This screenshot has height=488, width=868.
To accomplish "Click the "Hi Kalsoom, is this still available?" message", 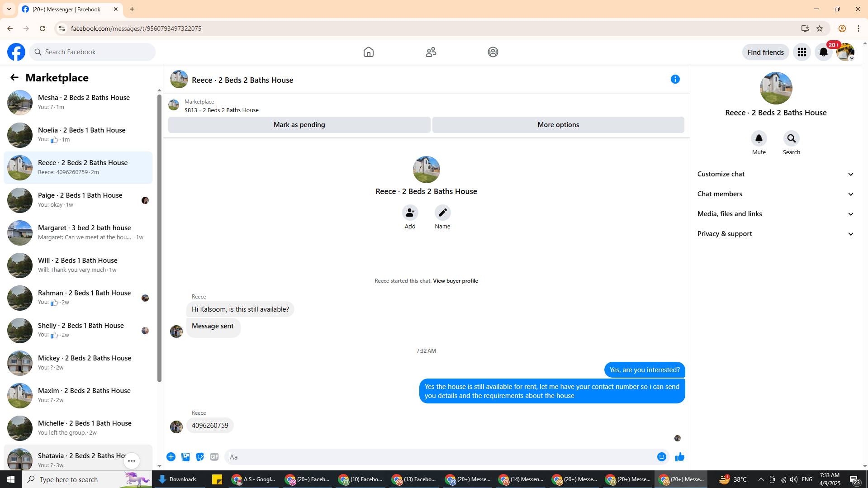I will click(240, 309).
